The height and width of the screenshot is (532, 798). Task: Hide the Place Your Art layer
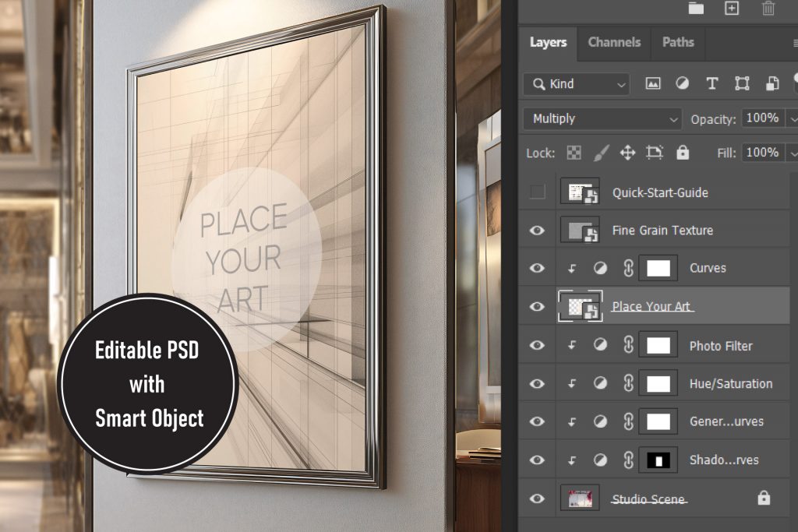click(537, 306)
